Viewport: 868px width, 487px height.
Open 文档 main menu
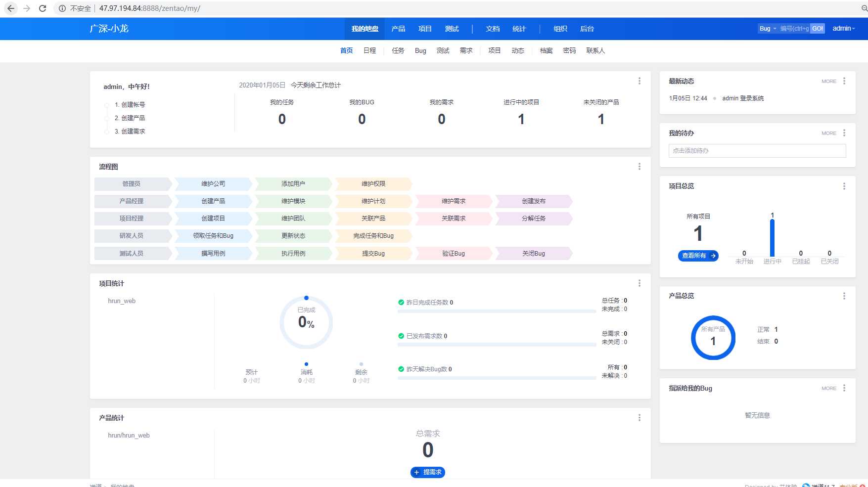493,29
